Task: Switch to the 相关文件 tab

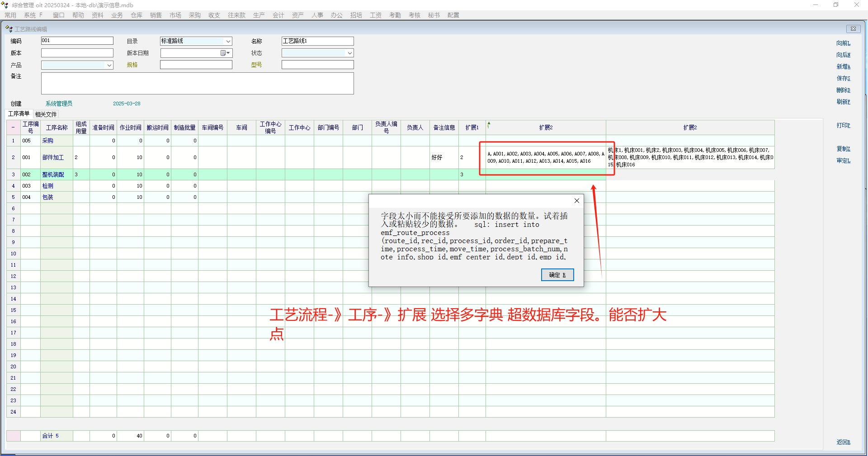Action: coord(46,114)
